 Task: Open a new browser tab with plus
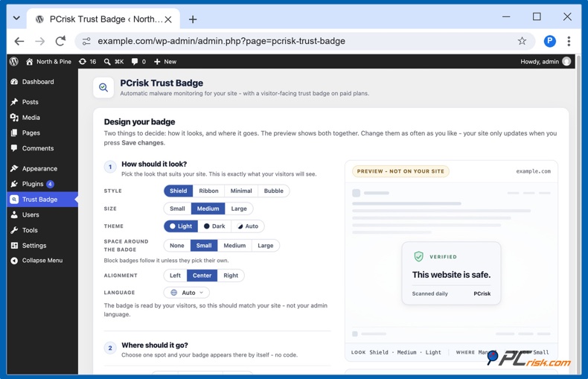pyautogui.click(x=193, y=19)
